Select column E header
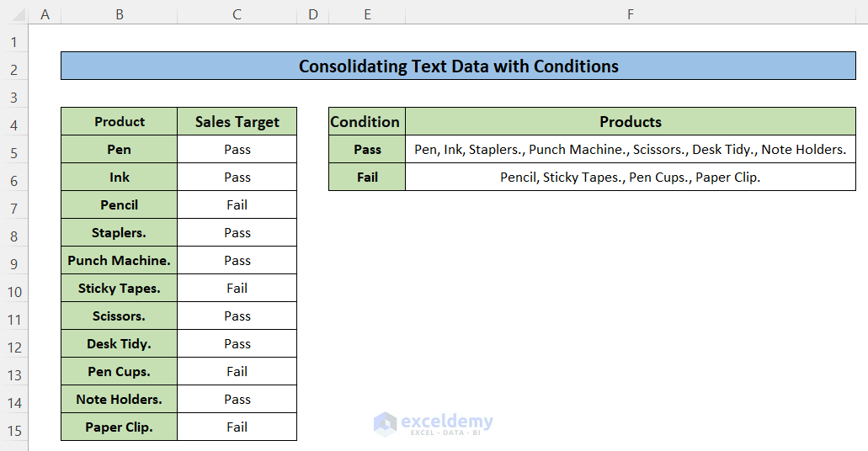 coord(367,14)
